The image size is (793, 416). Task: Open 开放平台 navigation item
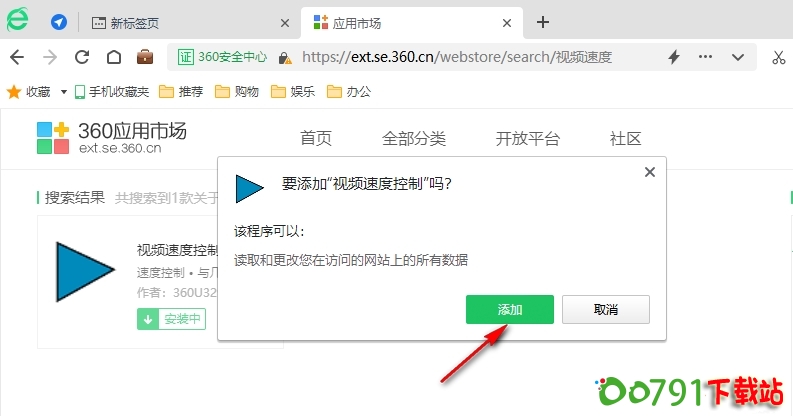coord(527,138)
